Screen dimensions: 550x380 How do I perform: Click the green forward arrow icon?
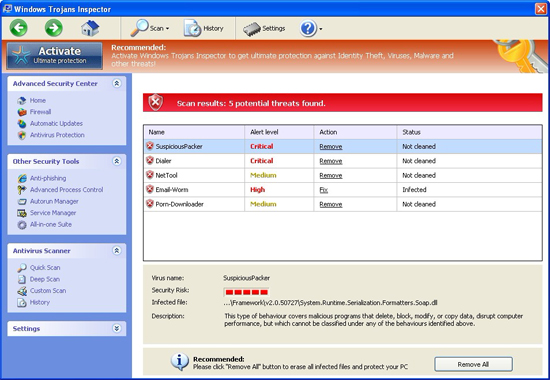(54, 28)
